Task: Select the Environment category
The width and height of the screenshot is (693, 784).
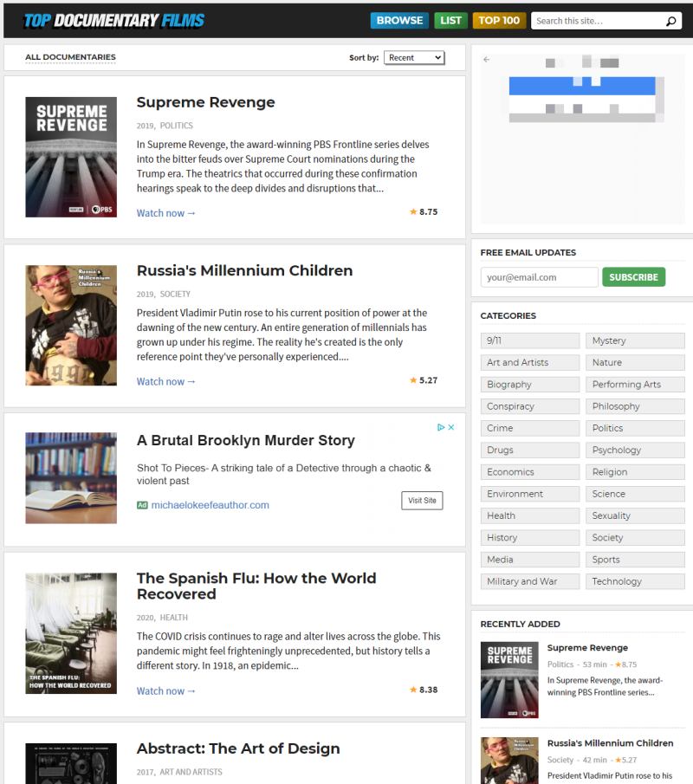Action: (530, 494)
